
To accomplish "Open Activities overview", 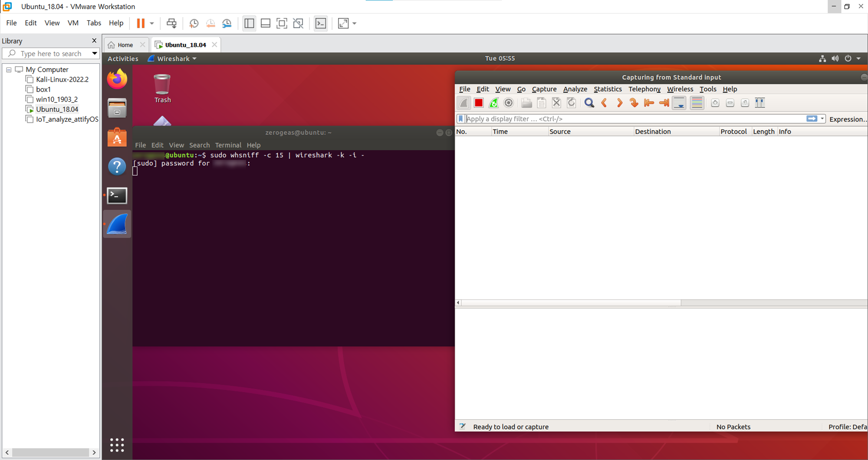I will pos(123,59).
